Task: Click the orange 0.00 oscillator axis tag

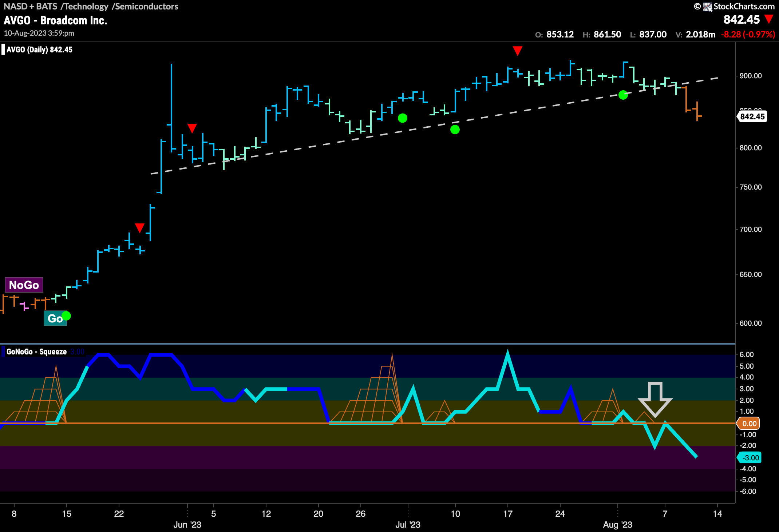Action: (x=748, y=423)
